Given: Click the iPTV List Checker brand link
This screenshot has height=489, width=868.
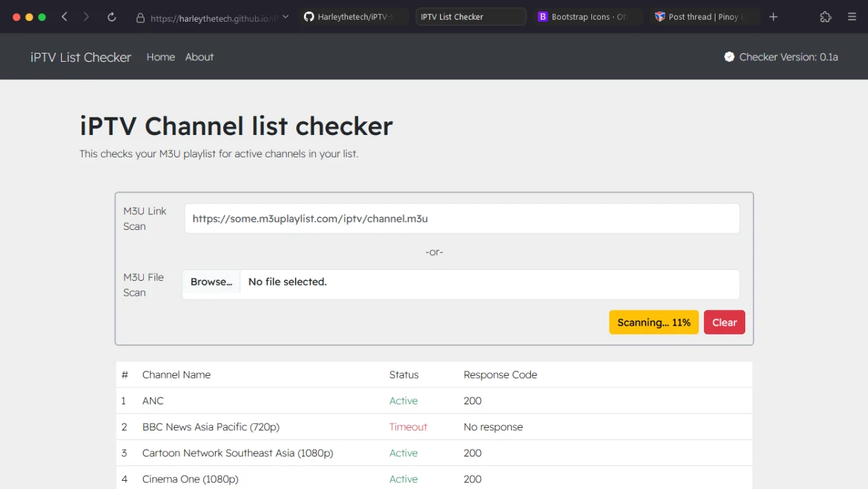Looking at the screenshot, I should coord(81,57).
